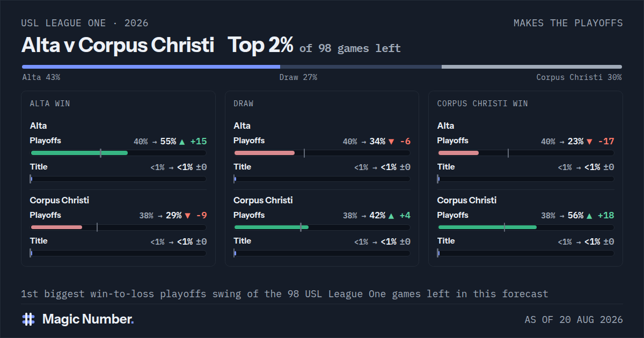
Task: Click the CORPUS CHRISTI WIN card header
Action: point(482,104)
